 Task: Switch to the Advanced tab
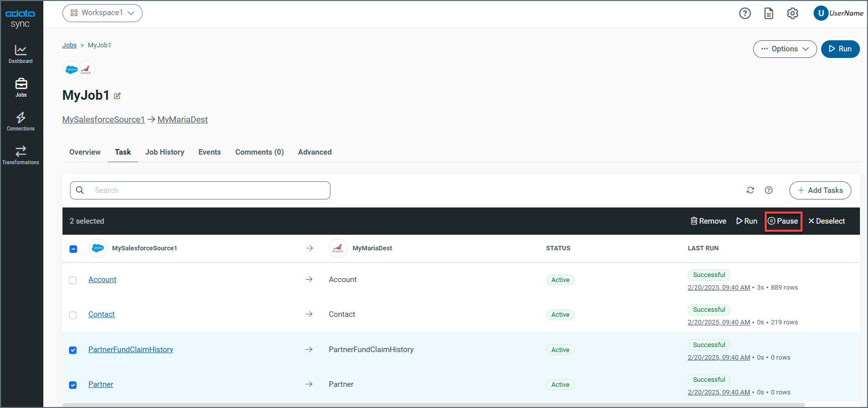(x=314, y=152)
